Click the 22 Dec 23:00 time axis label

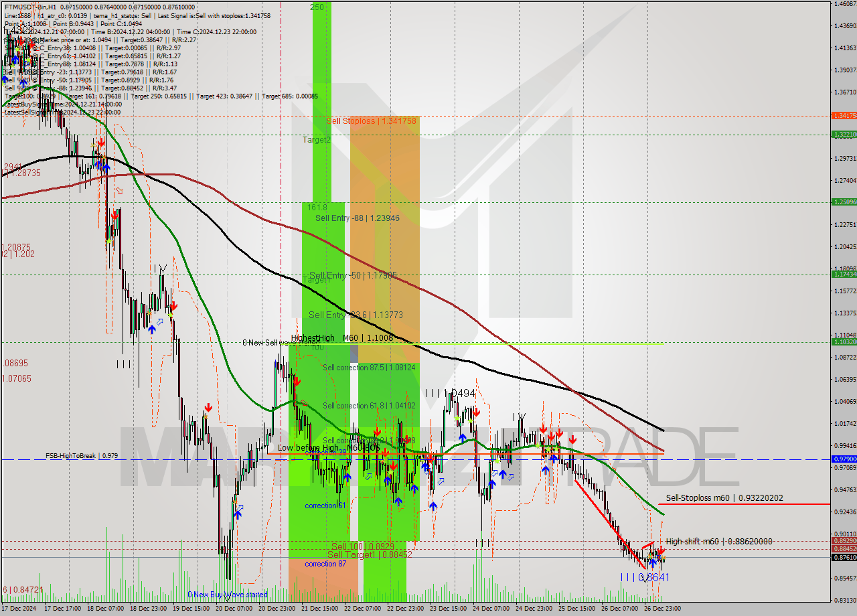tap(406, 609)
